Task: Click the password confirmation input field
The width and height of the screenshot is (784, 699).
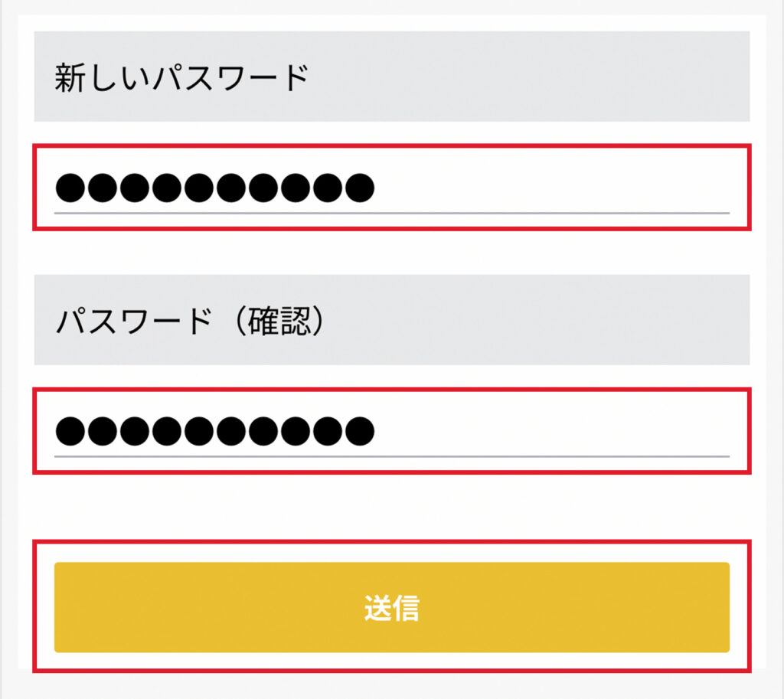Action: [x=391, y=431]
